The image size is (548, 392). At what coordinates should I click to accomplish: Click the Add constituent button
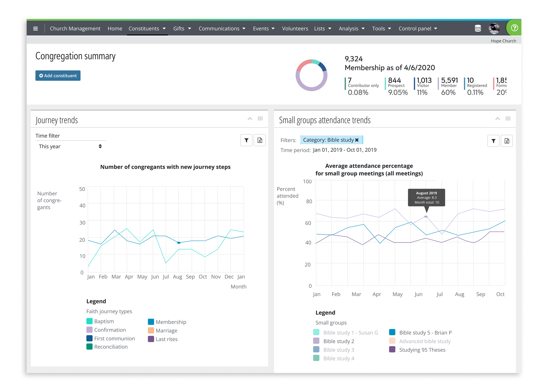(58, 76)
